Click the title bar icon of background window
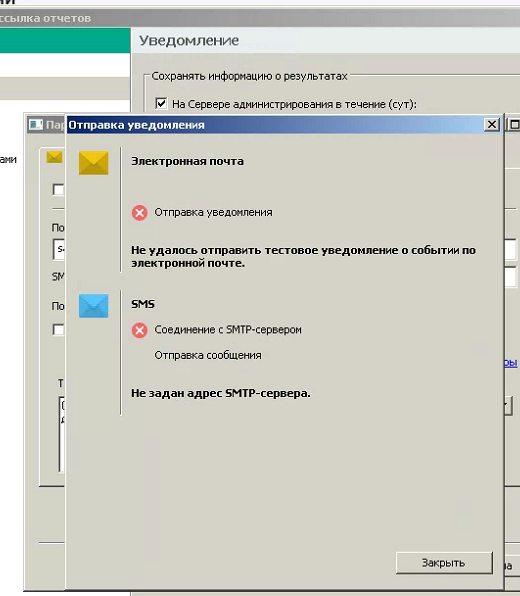The height and width of the screenshot is (596, 520). click(x=36, y=125)
